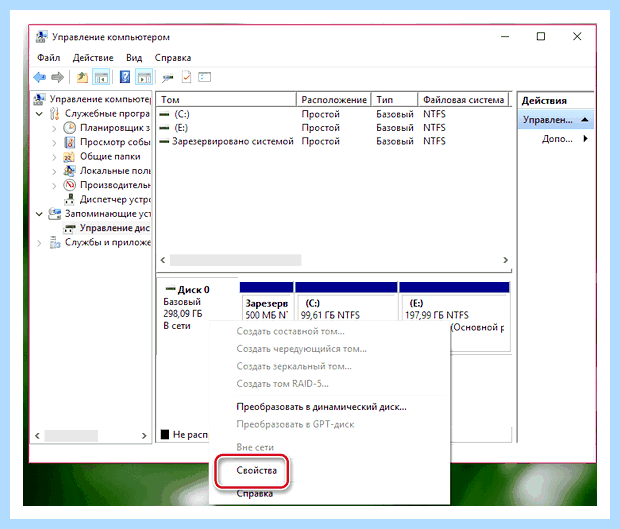Sort by Тип column header
The image size is (620, 529).
[394, 100]
